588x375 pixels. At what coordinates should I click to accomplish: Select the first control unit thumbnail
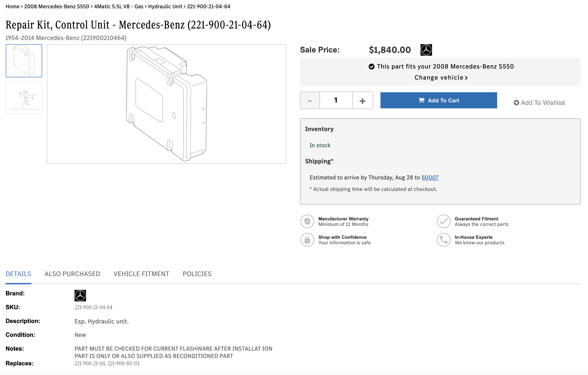pos(24,61)
